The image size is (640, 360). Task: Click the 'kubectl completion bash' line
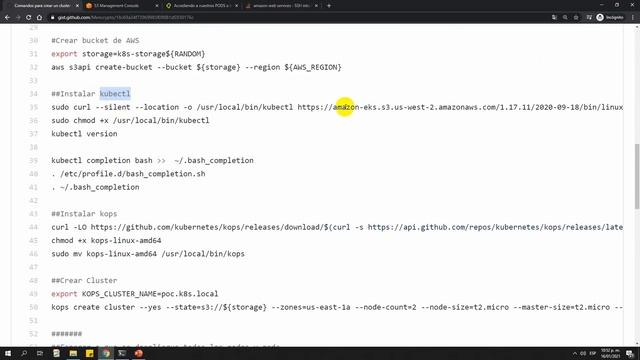point(152,160)
